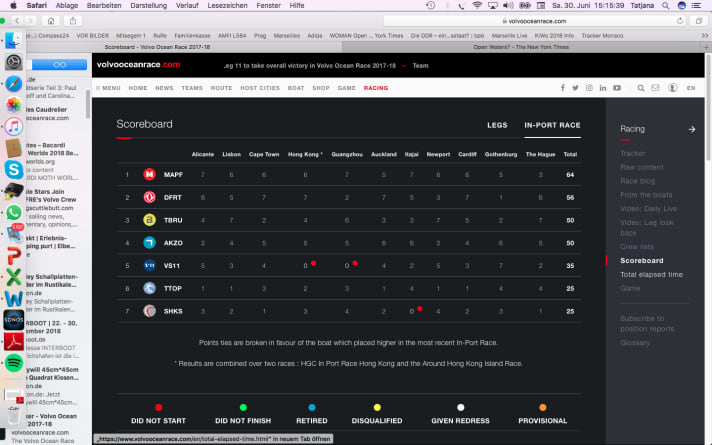The width and height of the screenshot is (712, 445).
Task: Open Spotify from the Dock
Action: [x=14, y=363]
